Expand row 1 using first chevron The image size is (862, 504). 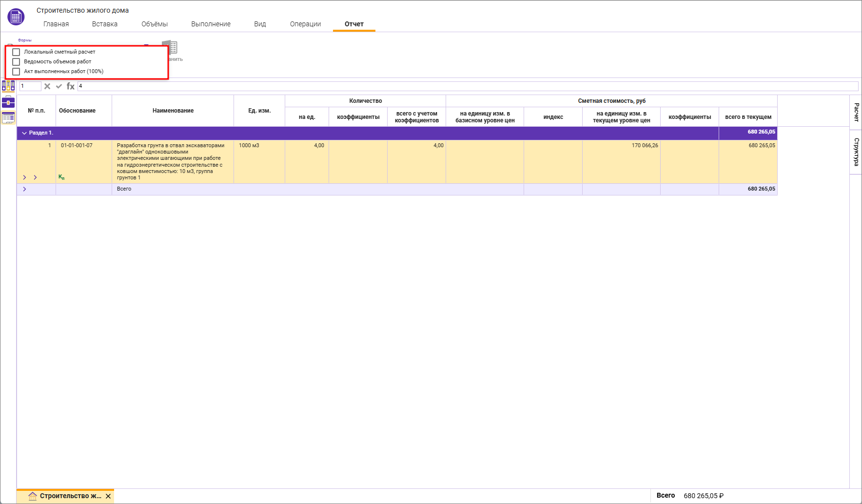click(x=24, y=177)
